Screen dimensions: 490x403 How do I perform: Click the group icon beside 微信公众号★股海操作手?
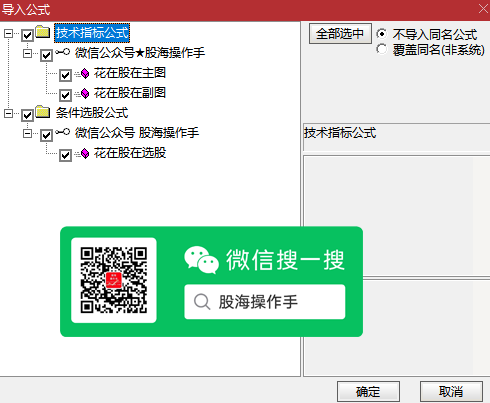coord(63,52)
